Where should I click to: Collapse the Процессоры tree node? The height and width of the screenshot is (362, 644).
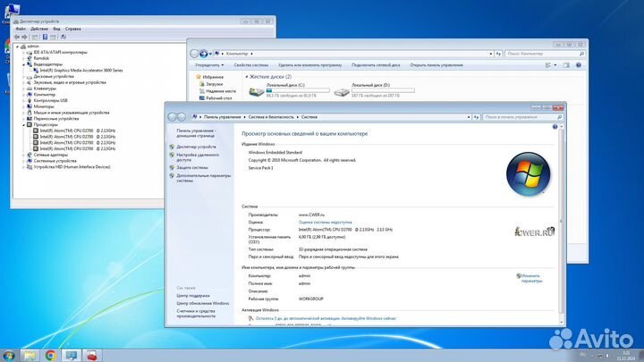[24, 124]
